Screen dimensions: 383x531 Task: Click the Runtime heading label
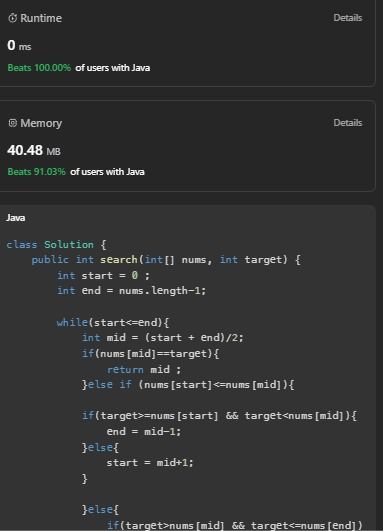coord(41,18)
